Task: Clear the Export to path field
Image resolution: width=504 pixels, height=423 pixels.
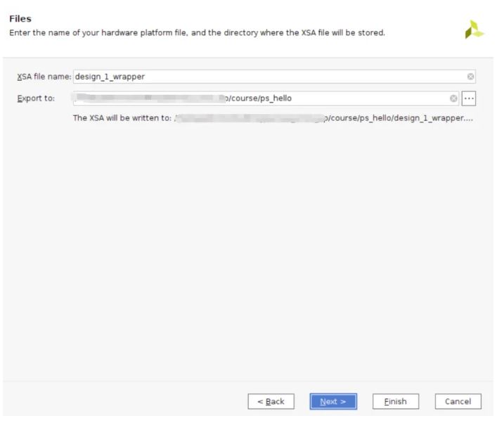Action: pyautogui.click(x=453, y=98)
